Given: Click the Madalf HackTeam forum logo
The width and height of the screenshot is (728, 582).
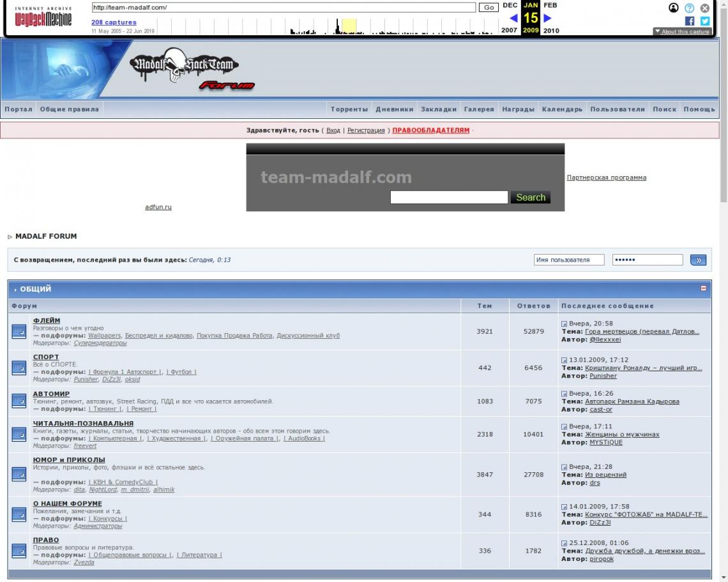Looking at the screenshot, I should click(x=192, y=69).
